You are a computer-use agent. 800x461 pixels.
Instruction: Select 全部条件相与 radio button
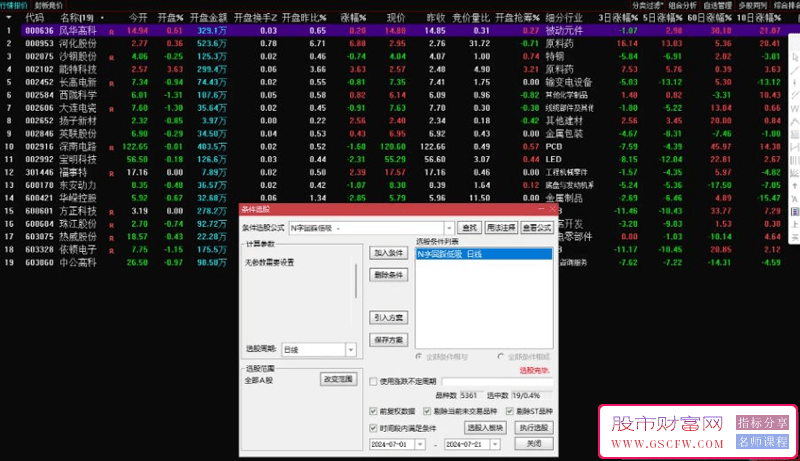pos(419,356)
